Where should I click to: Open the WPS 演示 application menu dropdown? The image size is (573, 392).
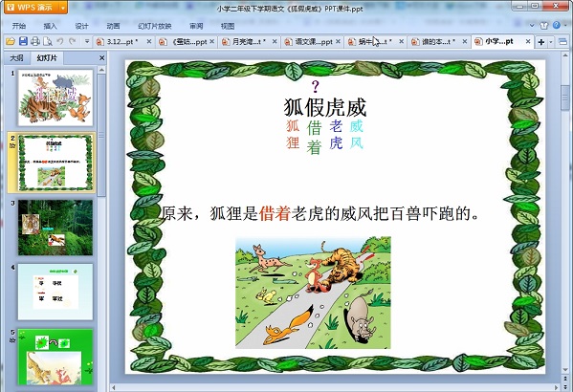(x=63, y=8)
